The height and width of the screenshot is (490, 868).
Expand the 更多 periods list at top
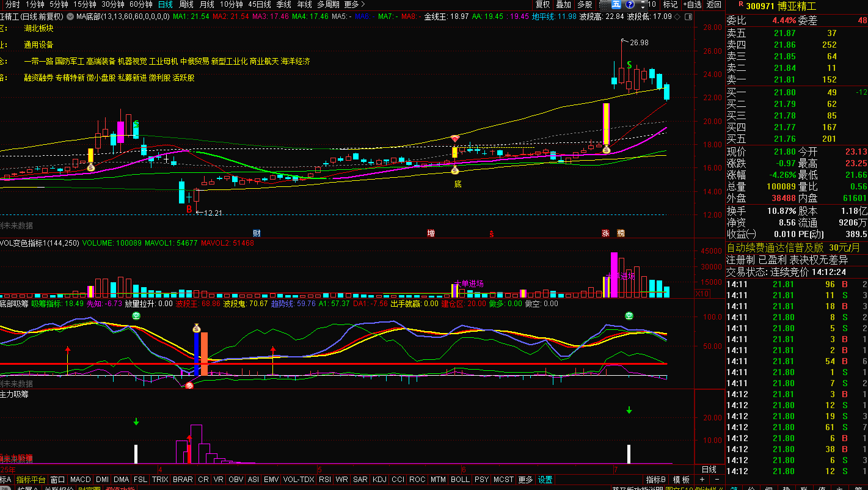354,4
